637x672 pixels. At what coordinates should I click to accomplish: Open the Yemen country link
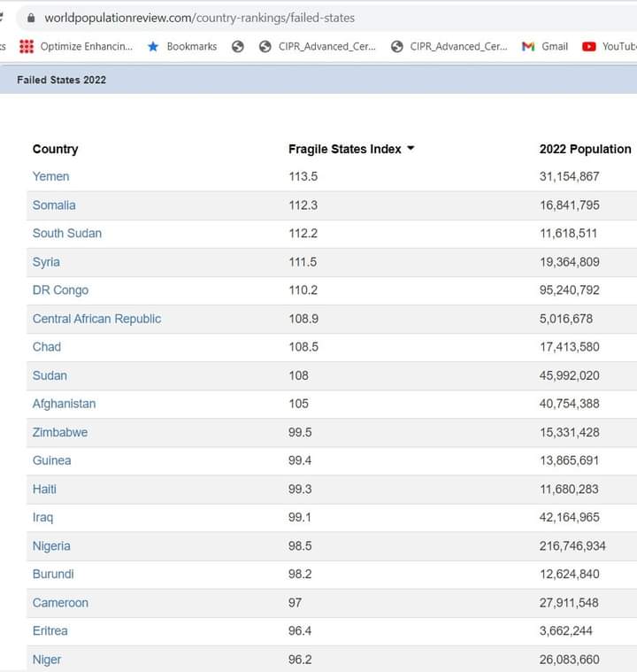(x=50, y=176)
